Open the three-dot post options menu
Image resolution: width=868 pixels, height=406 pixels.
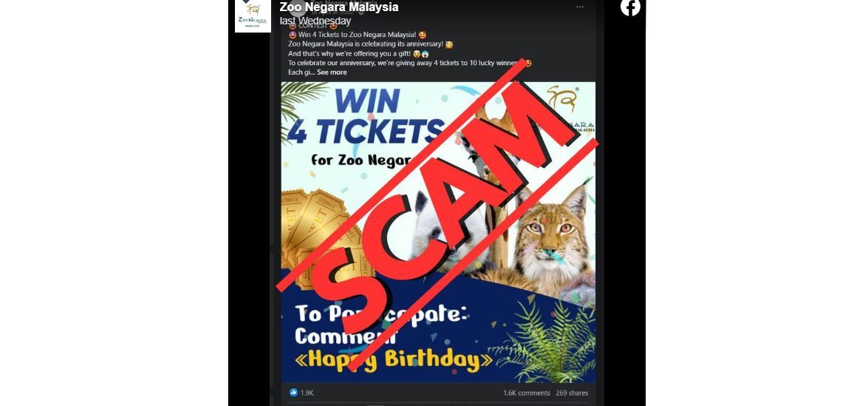coord(580,7)
